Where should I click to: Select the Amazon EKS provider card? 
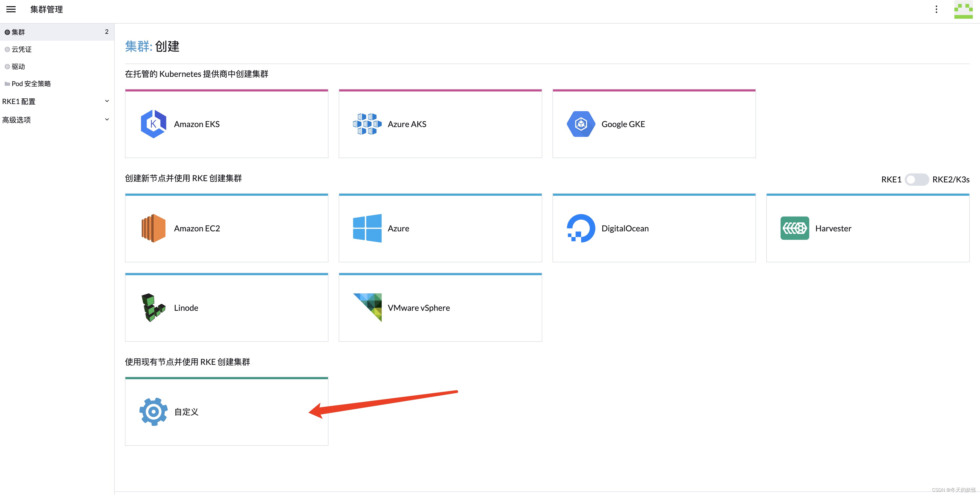point(226,124)
